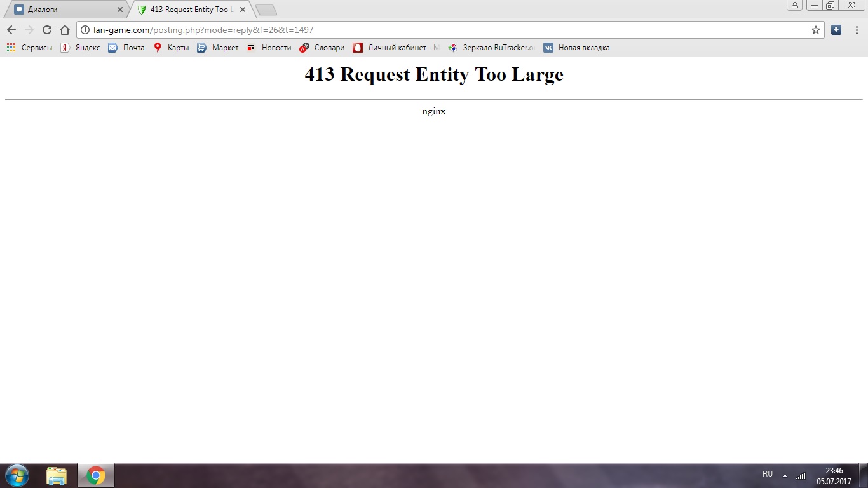This screenshot has width=868, height=488.
Task: Open the Зеркало RuTracker bookmark
Action: click(x=491, y=48)
